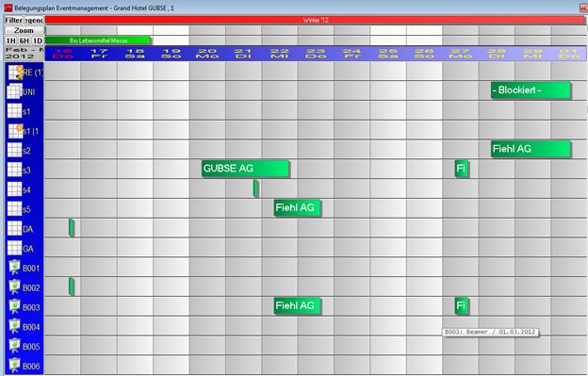This screenshot has height=376, width=588.
Task: Select the B003 beamer resource icon
Action: 14,306
